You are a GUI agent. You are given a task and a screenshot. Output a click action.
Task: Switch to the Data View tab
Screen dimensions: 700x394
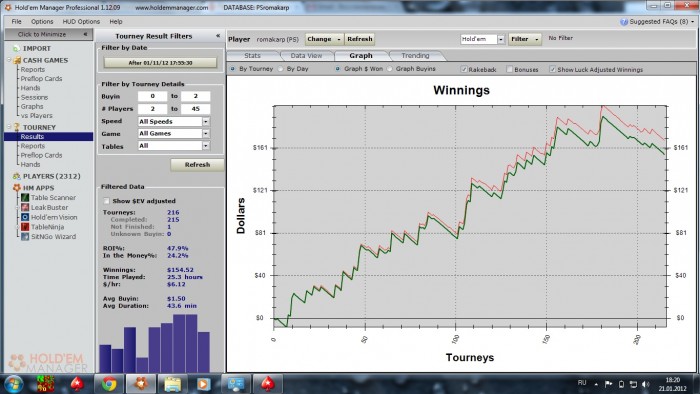306,56
